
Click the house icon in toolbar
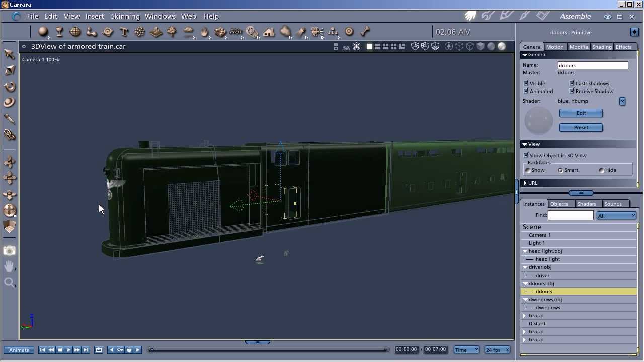click(269, 32)
